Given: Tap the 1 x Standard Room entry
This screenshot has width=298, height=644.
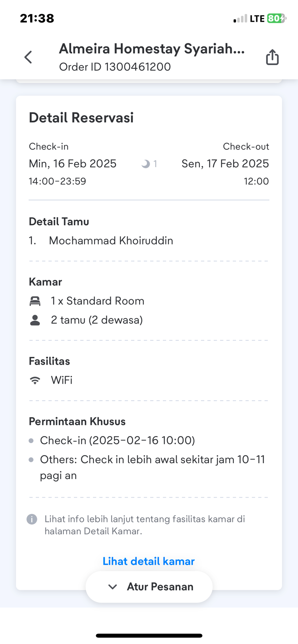Looking at the screenshot, I should pyautogui.click(x=97, y=301).
